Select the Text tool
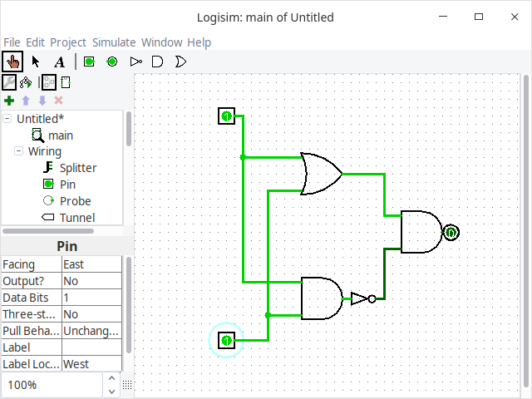Image resolution: width=532 pixels, height=399 pixels. [x=59, y=62]
